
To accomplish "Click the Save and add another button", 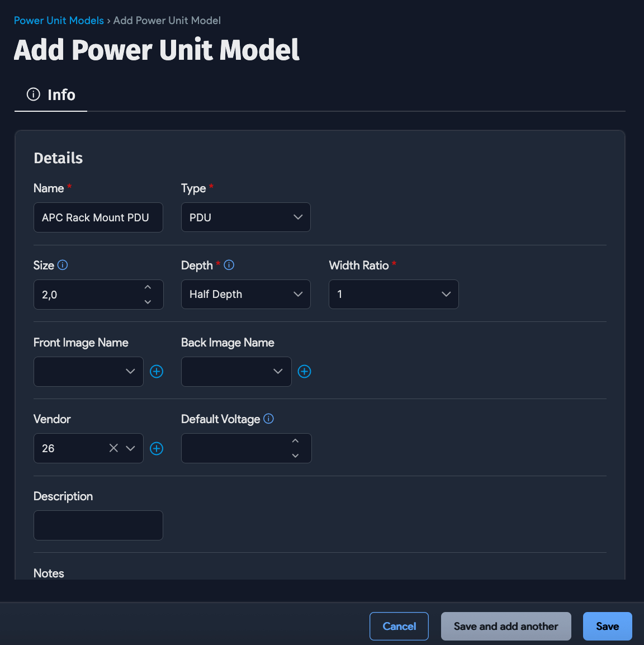I will pyautogui.click(x=505, y=626).
